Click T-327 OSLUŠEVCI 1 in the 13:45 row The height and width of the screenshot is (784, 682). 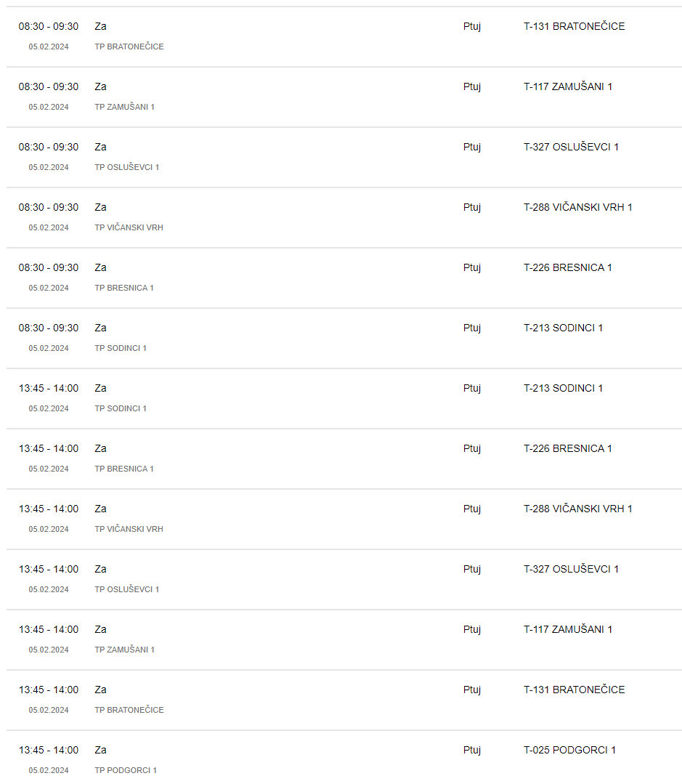571,569
